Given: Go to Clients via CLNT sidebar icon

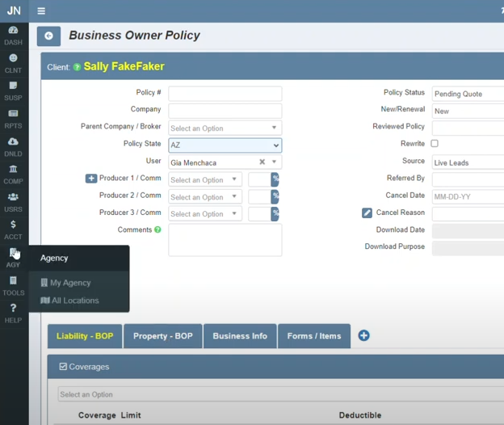Looking at the screenshot, I should (13, 62).
